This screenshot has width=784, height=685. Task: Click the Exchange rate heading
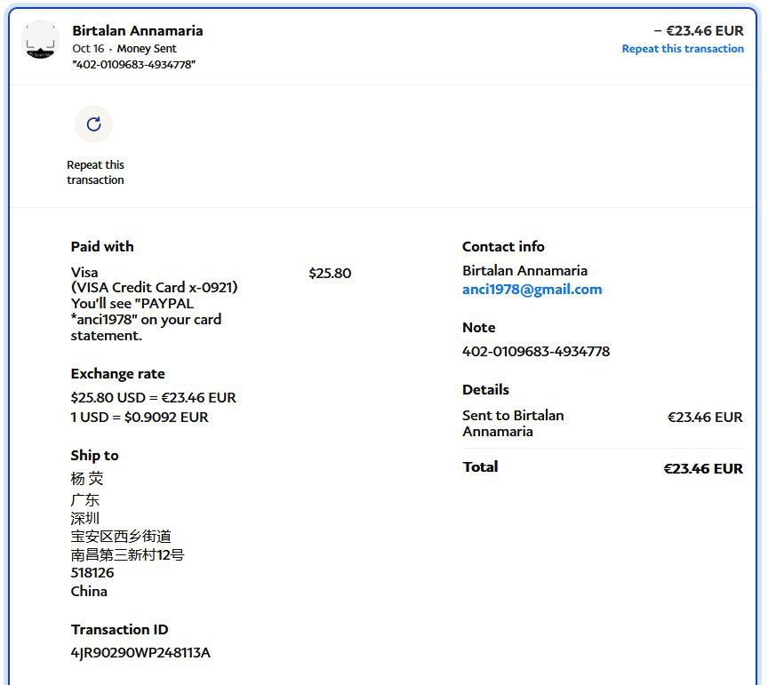117,374
